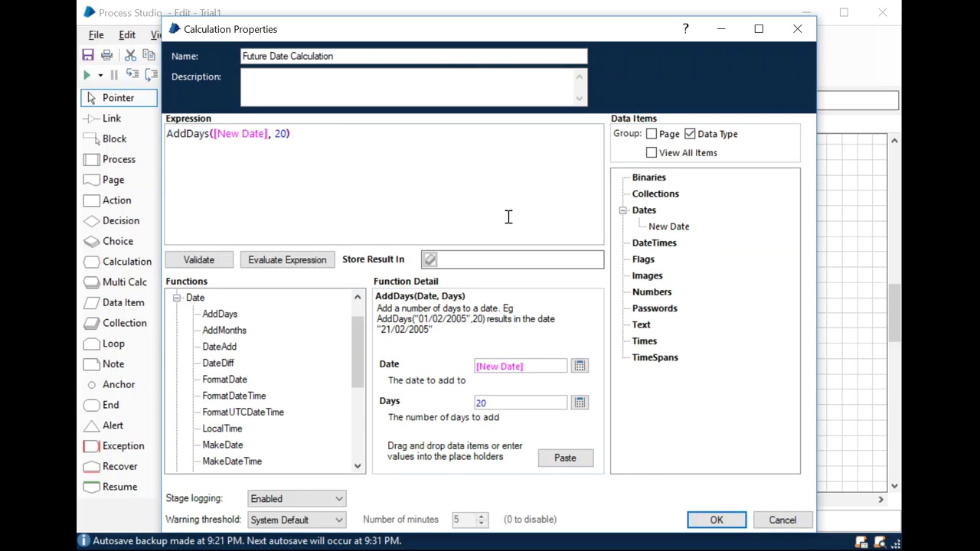980x551 pixels.
Task: Open the Edit menu
Action: [127, 35]
